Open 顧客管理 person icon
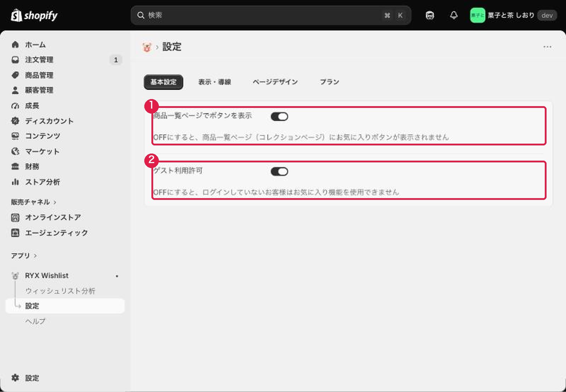The width and height of the screenshot is (566, 392). pyautogui.click(x=15, y=90)
